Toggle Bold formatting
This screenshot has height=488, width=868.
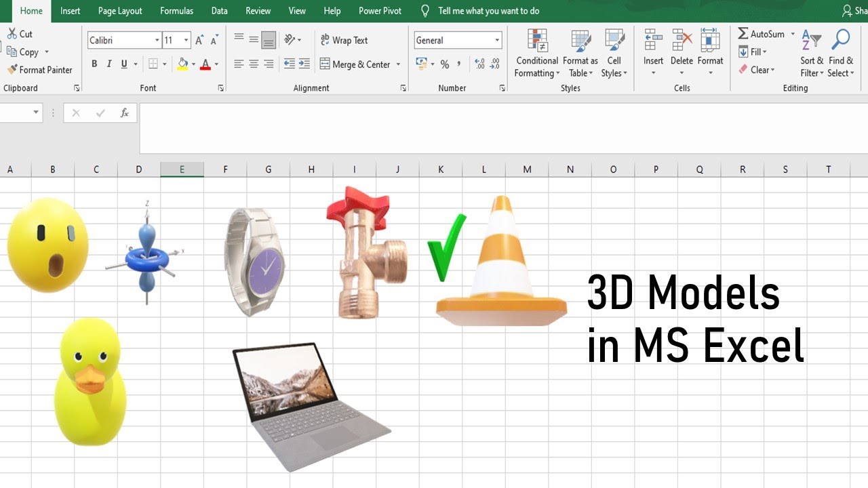tap(94, 64)
